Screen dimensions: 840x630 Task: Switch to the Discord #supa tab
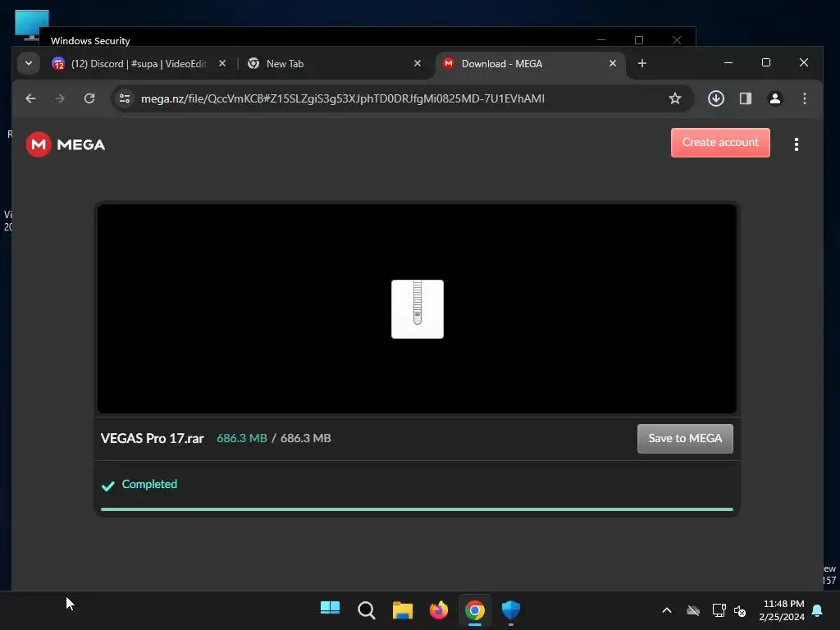(139, 64)
